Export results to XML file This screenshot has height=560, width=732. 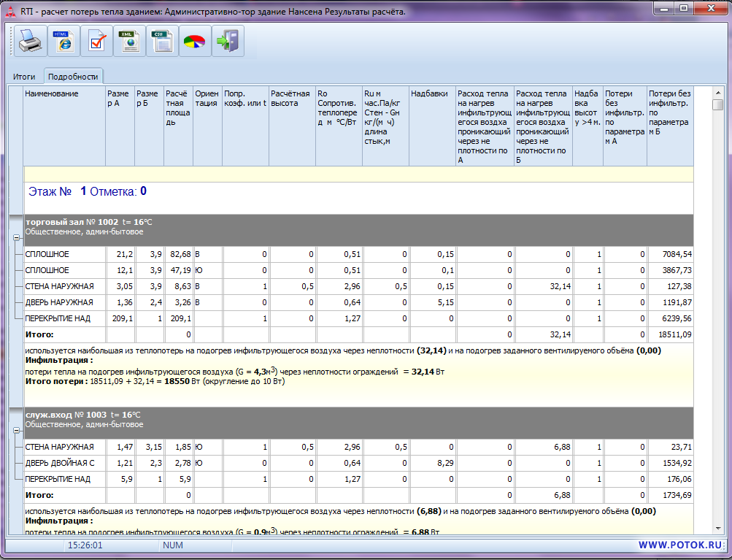[x=129, y=42]
